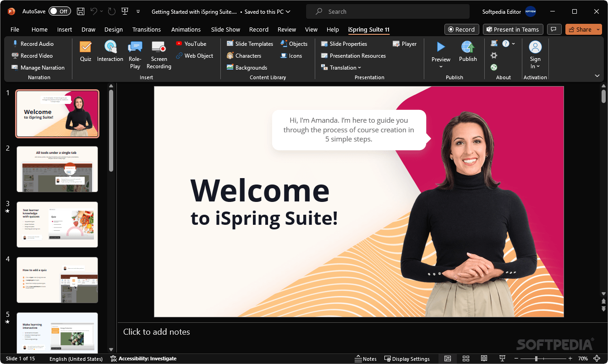Open the Translation dropdown
This screenshot has width=608, height=364.
click(x=341, y=67)
